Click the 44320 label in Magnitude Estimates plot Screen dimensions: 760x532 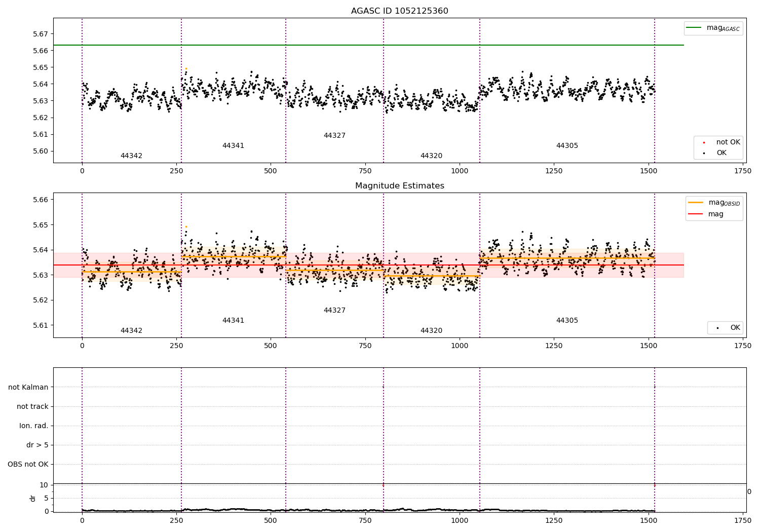pos(431,331)
